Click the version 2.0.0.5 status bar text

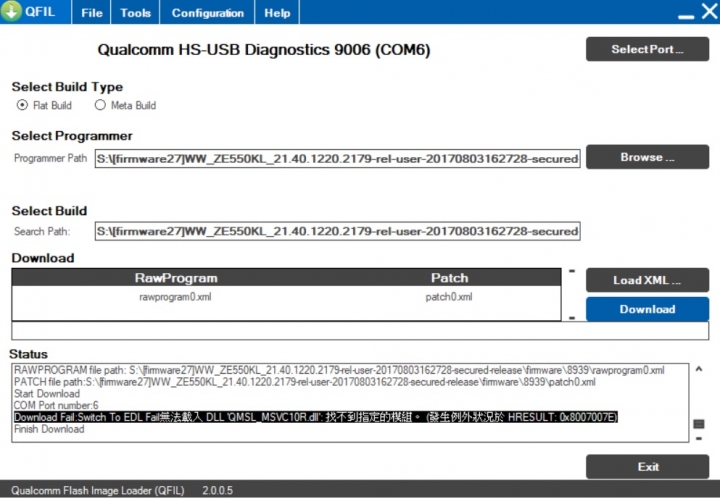point(218,490)
